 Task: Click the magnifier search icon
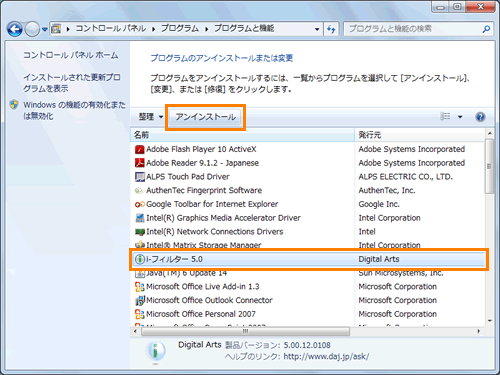(x=486, y=29)
